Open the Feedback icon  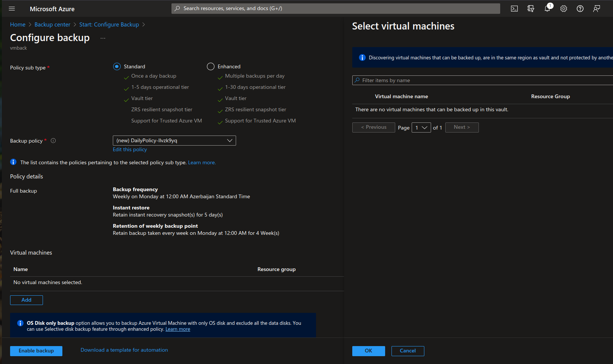[597, 9]
